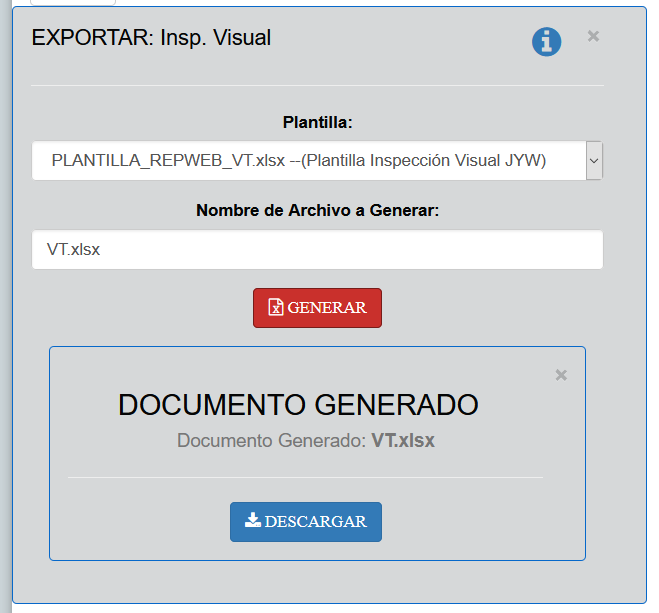This screenshot has width=659, height=613.
Task: Close the EXPORTAR dialog with the X
Action: pos(593,36)
